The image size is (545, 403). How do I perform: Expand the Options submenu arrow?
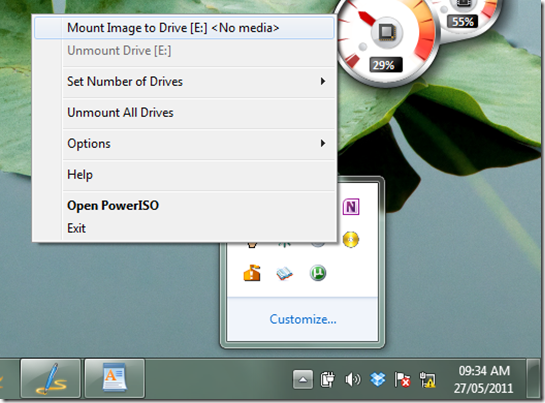click(323, 143)
